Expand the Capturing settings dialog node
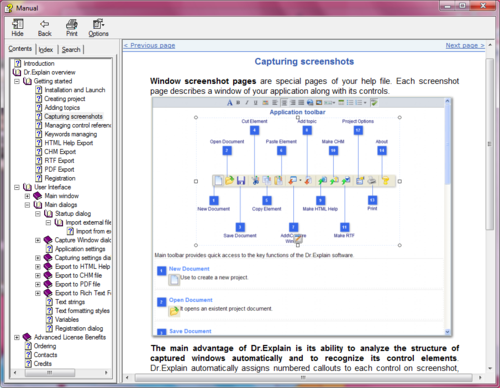Viewport: 500px width, 388px height. [x=38, y=258]
